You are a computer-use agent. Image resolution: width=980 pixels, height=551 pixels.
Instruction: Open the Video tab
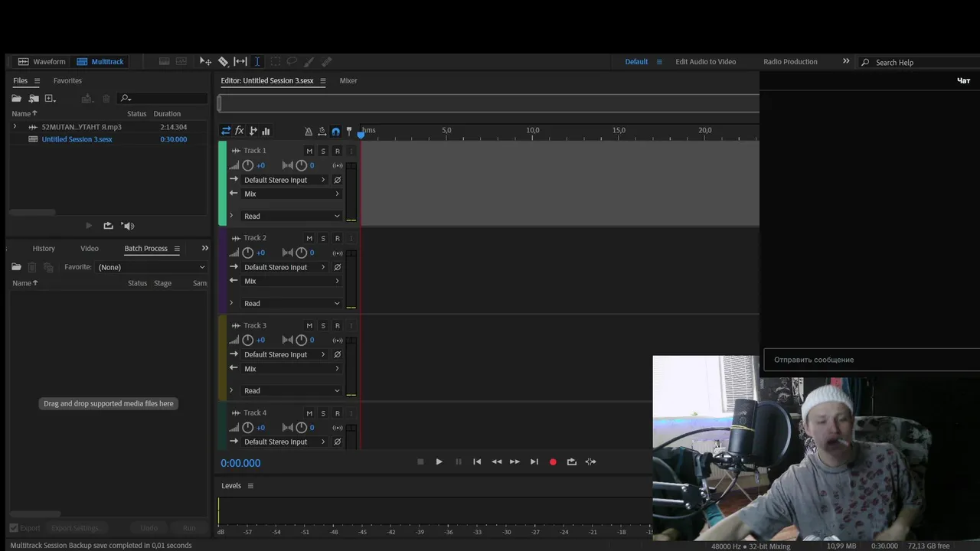pyautogui.click(x=90, y=248)
